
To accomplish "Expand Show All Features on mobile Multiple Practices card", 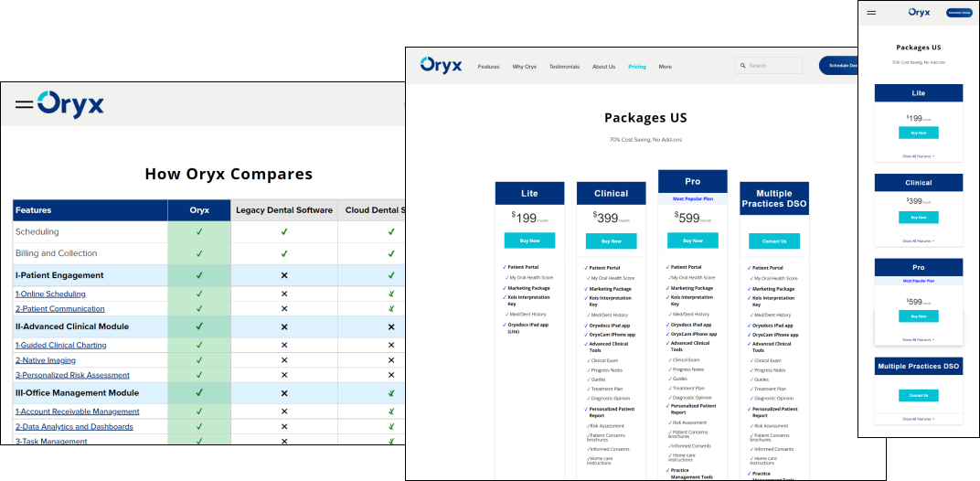I will (x=918, y=419).
